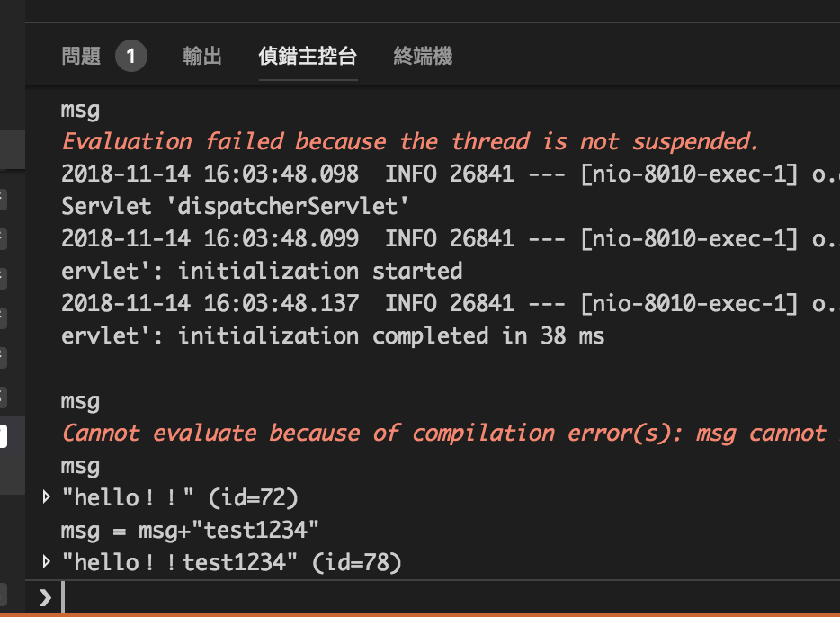Switch to the 終端機 terminal tab
840x617 pixels.
point(423,56)
